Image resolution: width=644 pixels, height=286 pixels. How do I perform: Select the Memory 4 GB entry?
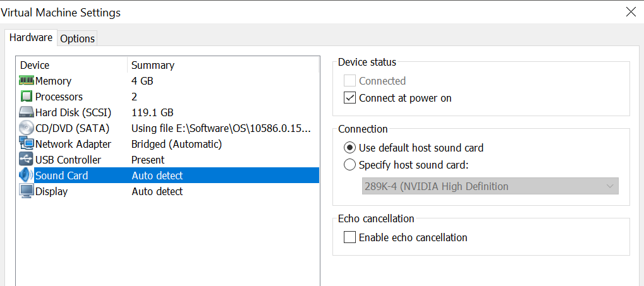pyautogui.click(x=142, y=81)
